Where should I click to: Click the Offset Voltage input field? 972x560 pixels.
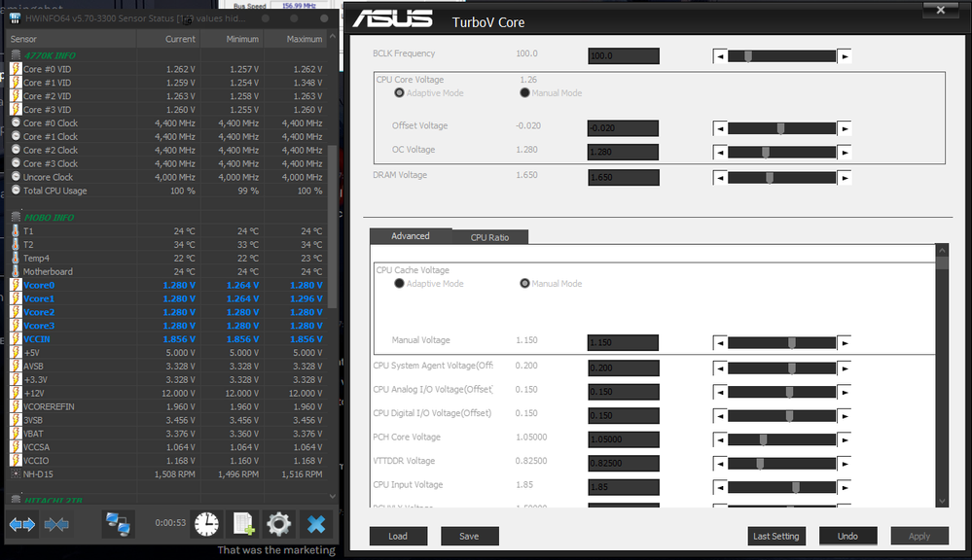tap(623, 128)
